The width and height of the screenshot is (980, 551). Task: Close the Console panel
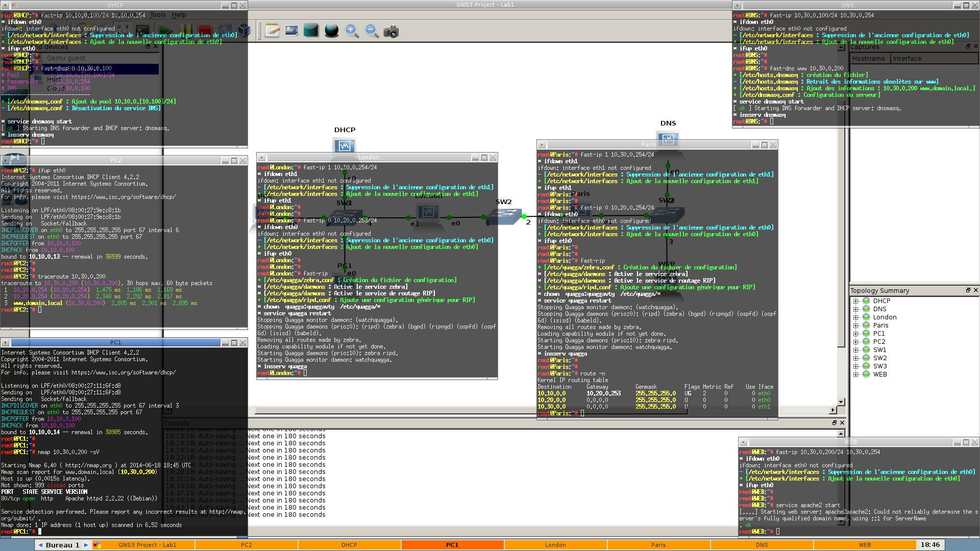[x=842, y=423]
